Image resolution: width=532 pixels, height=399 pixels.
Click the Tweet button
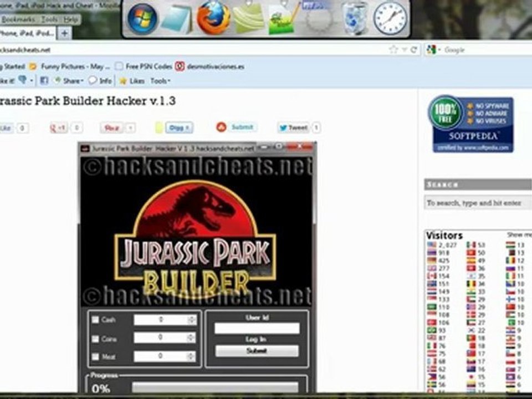click(x=293, y=127)
